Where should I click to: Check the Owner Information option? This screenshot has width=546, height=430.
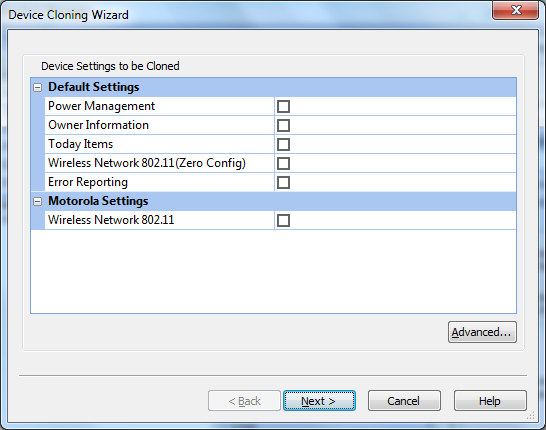(283, 125)
